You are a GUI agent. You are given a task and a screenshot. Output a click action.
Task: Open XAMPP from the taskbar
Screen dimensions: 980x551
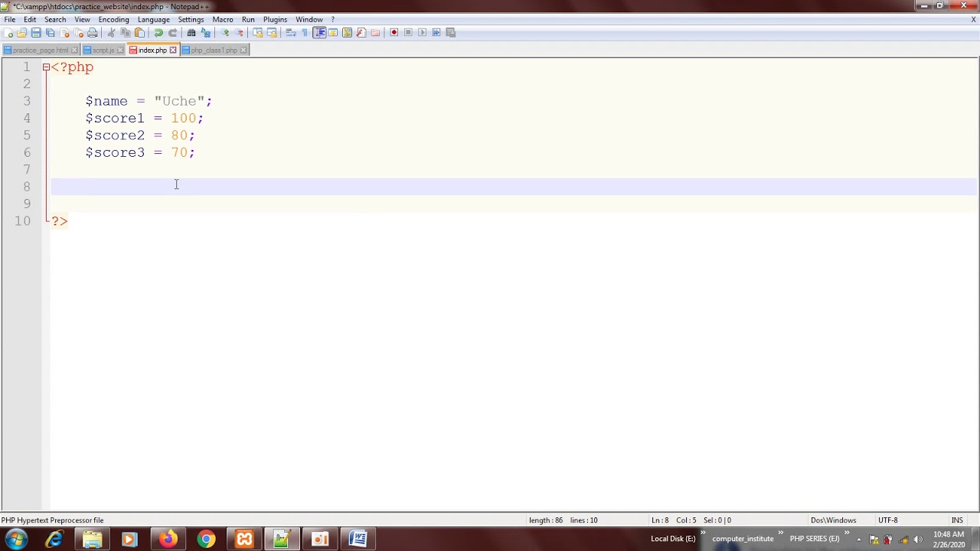coord(244,540)
